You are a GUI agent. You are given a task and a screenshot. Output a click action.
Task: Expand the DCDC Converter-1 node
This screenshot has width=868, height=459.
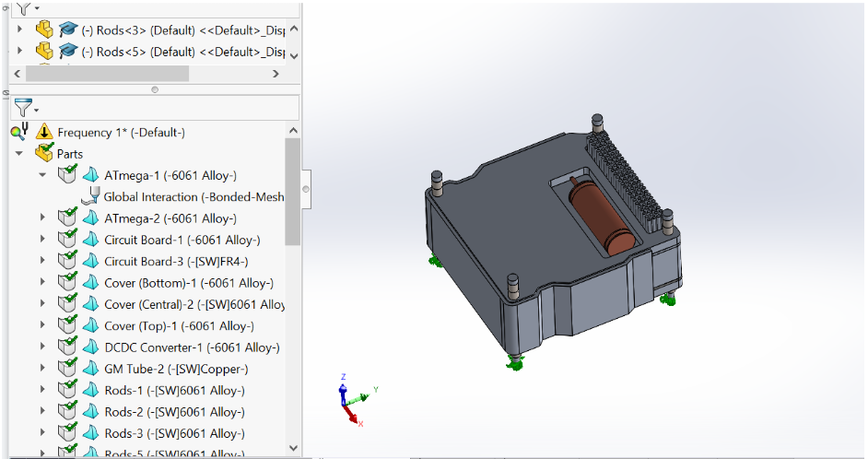42,347
